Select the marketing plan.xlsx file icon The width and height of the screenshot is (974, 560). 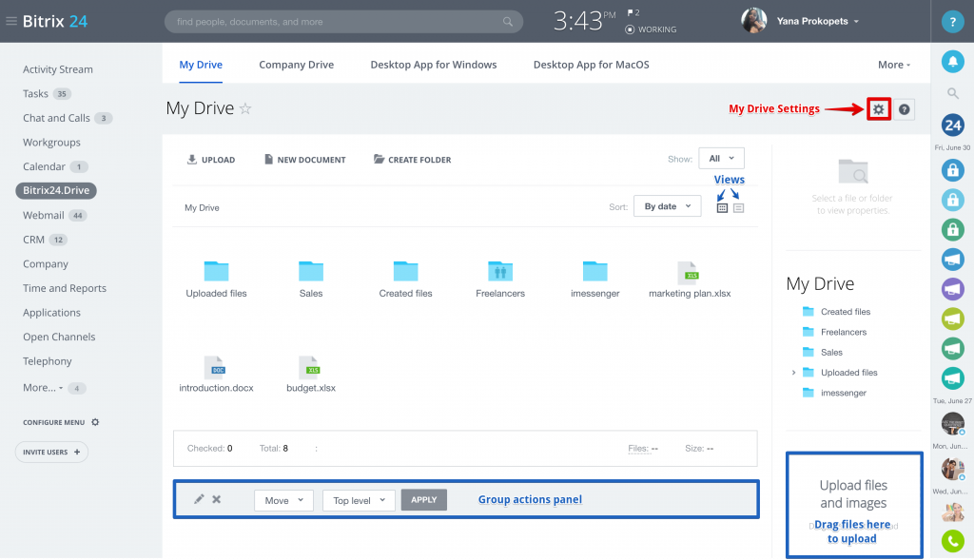coord(689,272)
